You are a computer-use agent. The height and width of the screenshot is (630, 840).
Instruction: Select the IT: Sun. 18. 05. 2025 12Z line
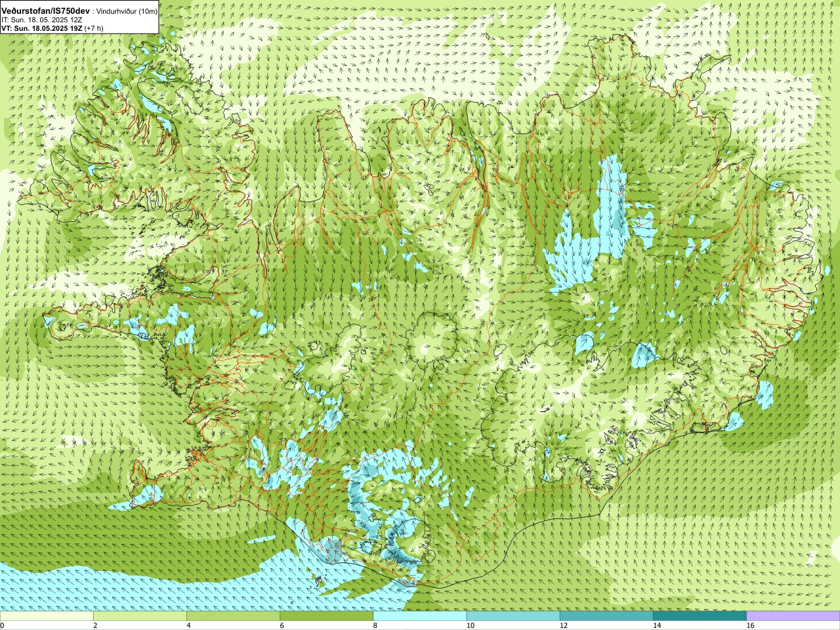tap(41, 20)
